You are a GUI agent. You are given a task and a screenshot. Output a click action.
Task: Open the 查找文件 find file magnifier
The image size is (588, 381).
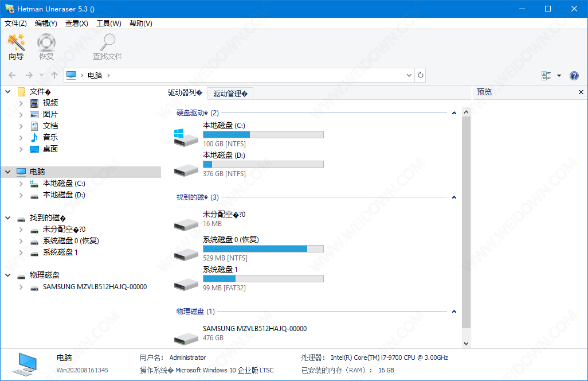coord(108,46)
